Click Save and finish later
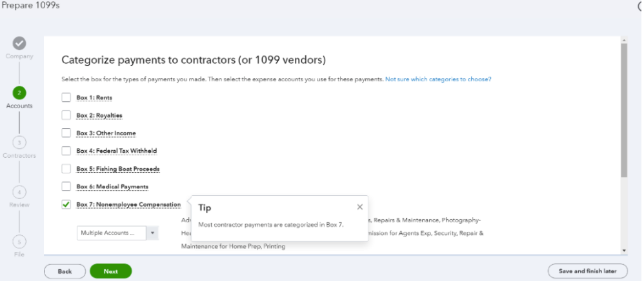The width and height of the screenshot is (644, 281). click(587, 271)
